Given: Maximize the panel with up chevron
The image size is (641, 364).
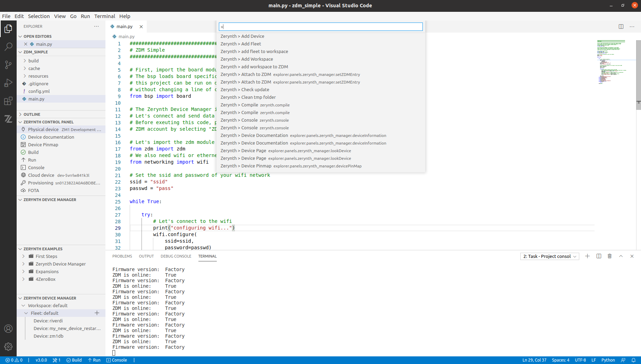Looking at the screenshot, I should [621, 256].
